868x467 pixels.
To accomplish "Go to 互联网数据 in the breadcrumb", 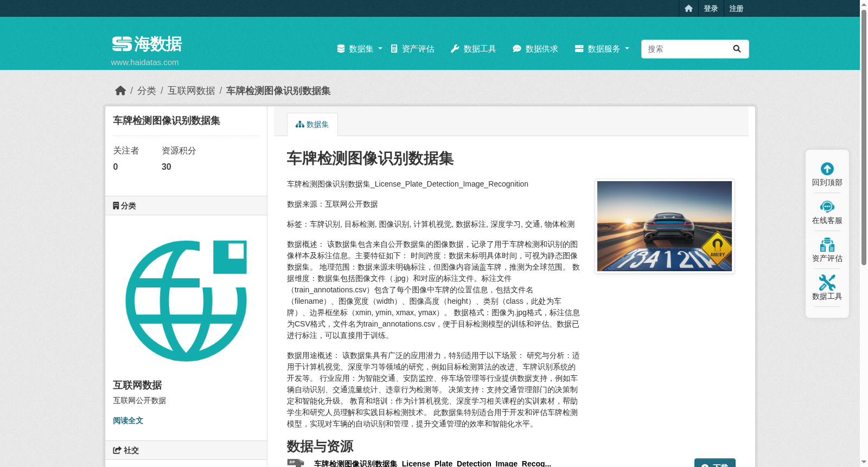I will point(191,91).
